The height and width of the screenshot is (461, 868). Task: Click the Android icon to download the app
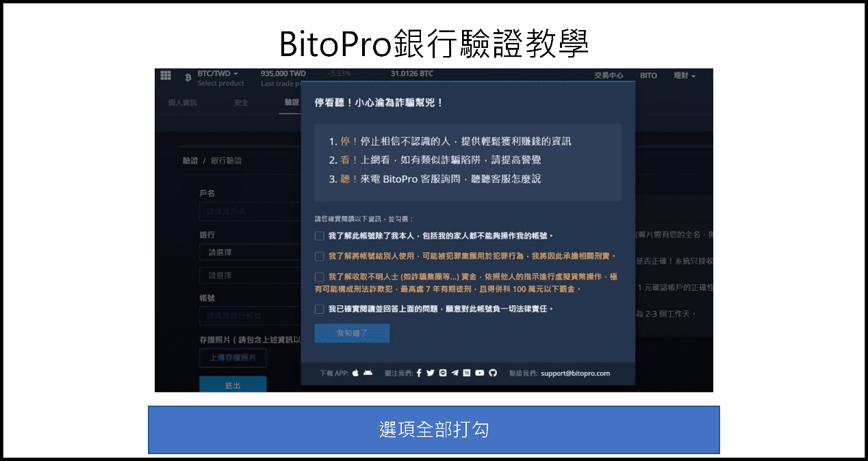coord(367,371)
